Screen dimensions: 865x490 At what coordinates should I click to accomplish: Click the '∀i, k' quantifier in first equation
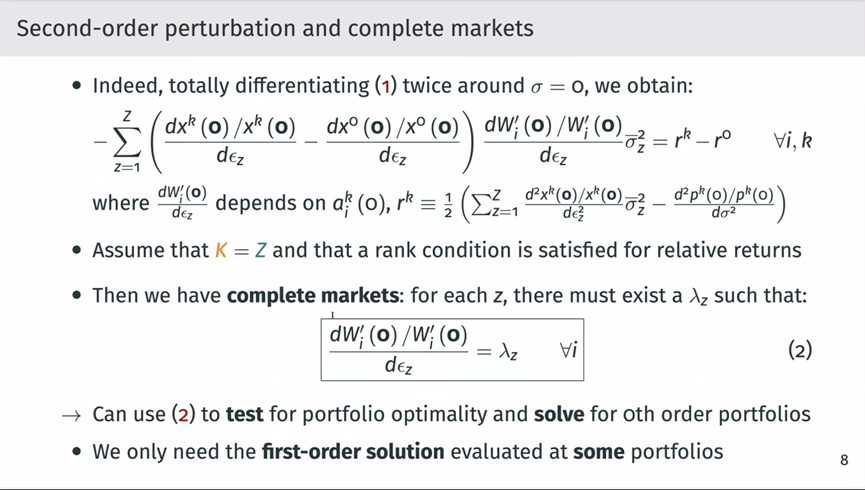tap(793, 140)
